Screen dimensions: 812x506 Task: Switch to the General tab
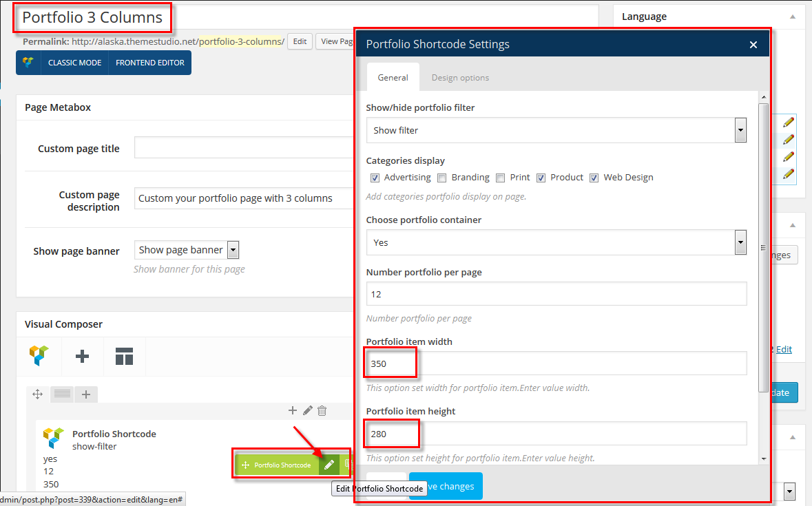coord(393,78)
